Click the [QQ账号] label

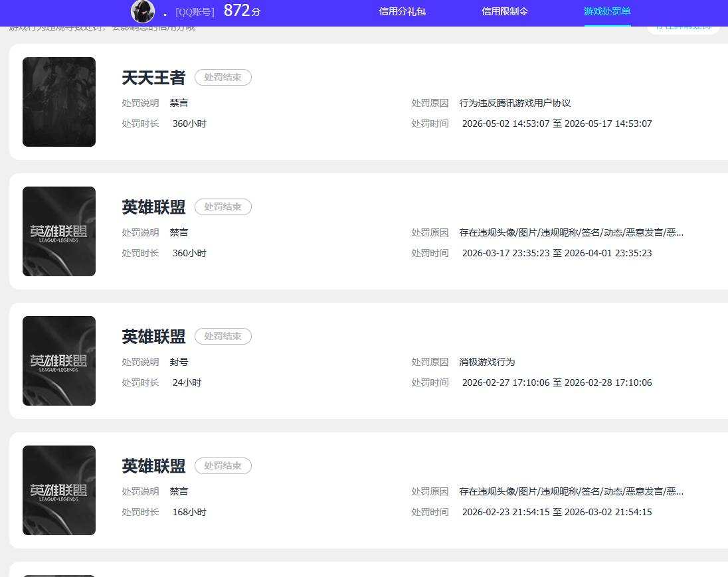(195, 13)
